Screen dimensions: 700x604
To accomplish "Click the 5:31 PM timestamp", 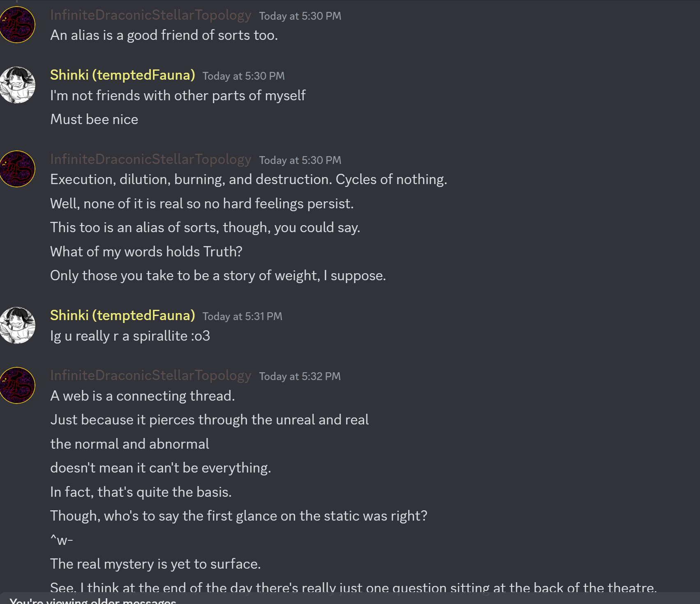I will pyautogui.click(x=242, y=316).
